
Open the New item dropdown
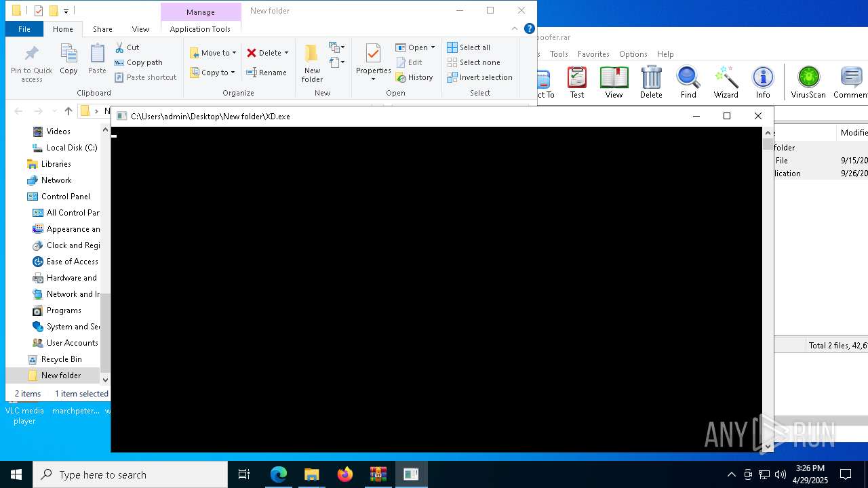tap(337, 47)
